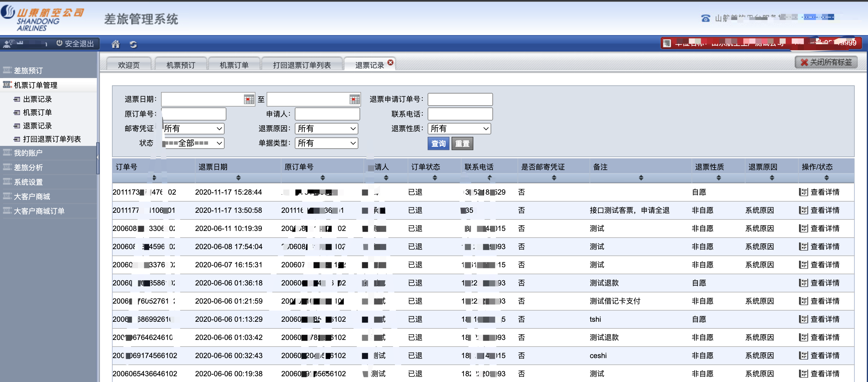Screen dimensions: 868x382
Task: Switch to the 机票订单 tab
Action: click(234, 65)
